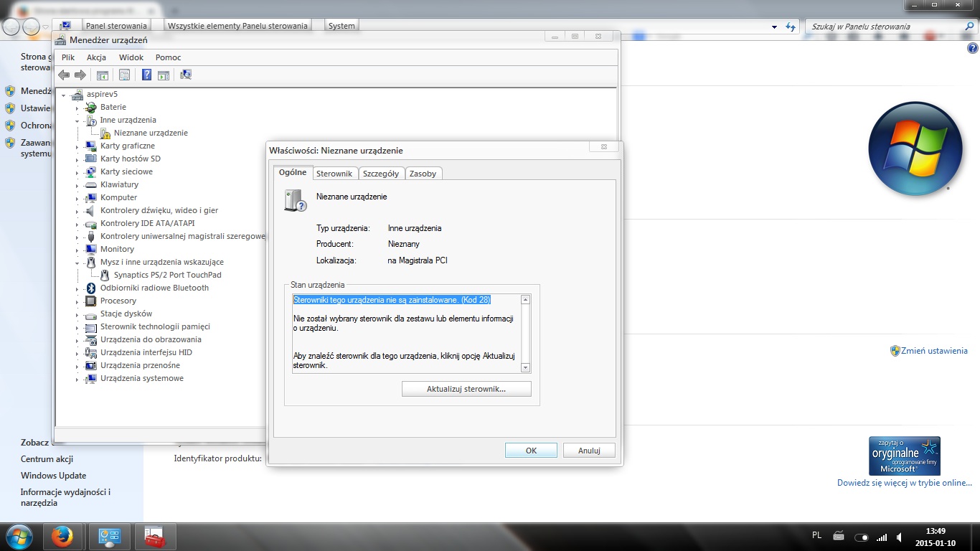Click the touchpad toggle tray icon
The image size is (980, 551).
click(x=862, y=536)
